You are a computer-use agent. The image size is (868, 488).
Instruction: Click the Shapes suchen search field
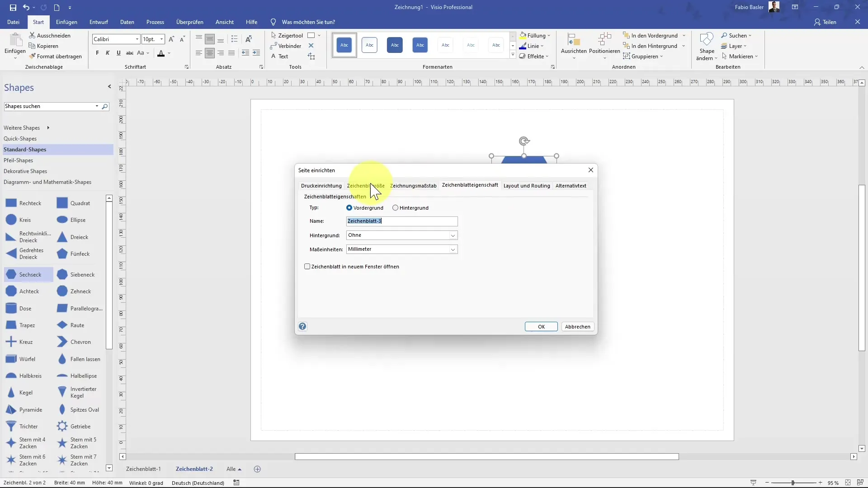tap(49, 106)
